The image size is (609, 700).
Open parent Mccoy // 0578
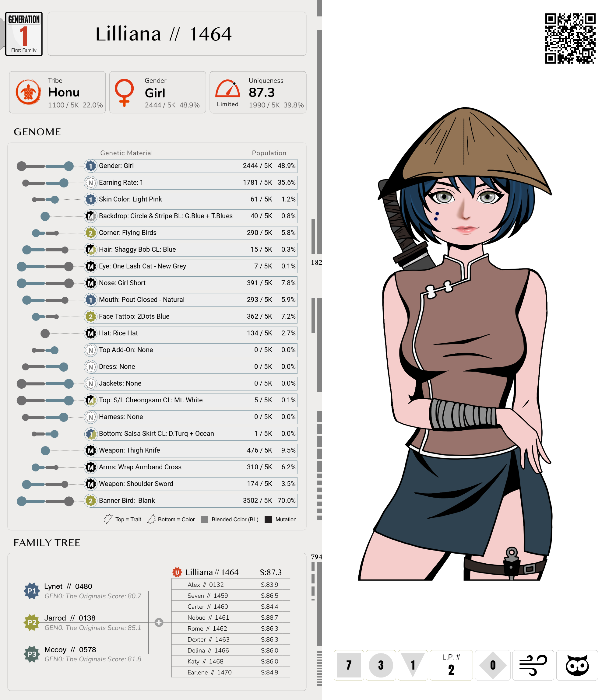(70, 649)
